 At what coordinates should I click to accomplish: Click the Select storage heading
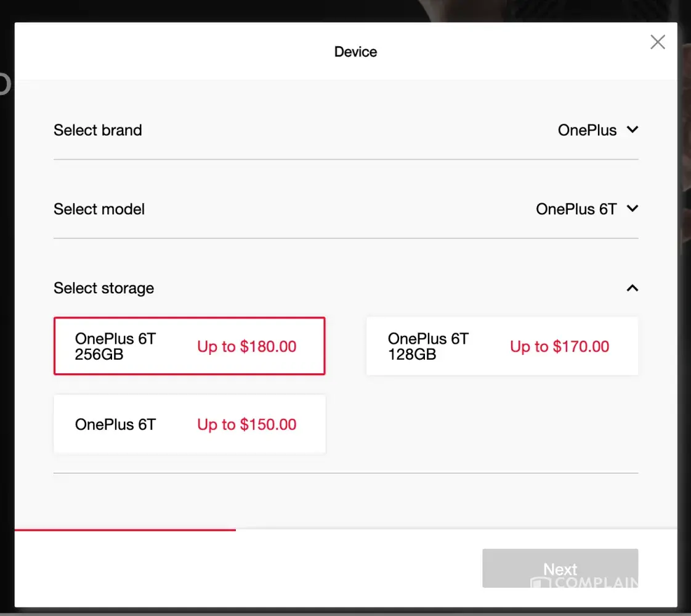click(x=103, y=288)
